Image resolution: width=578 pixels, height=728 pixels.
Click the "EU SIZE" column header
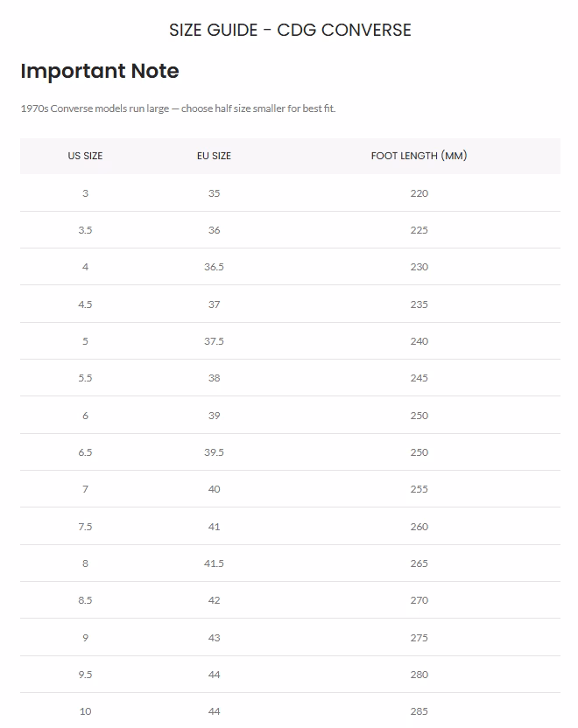[x=214, y=156]
